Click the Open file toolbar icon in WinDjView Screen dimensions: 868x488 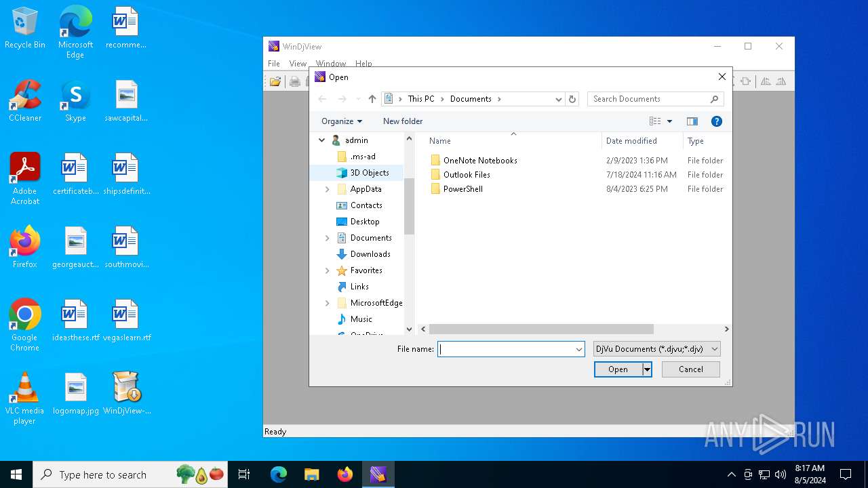click(275, 81)
